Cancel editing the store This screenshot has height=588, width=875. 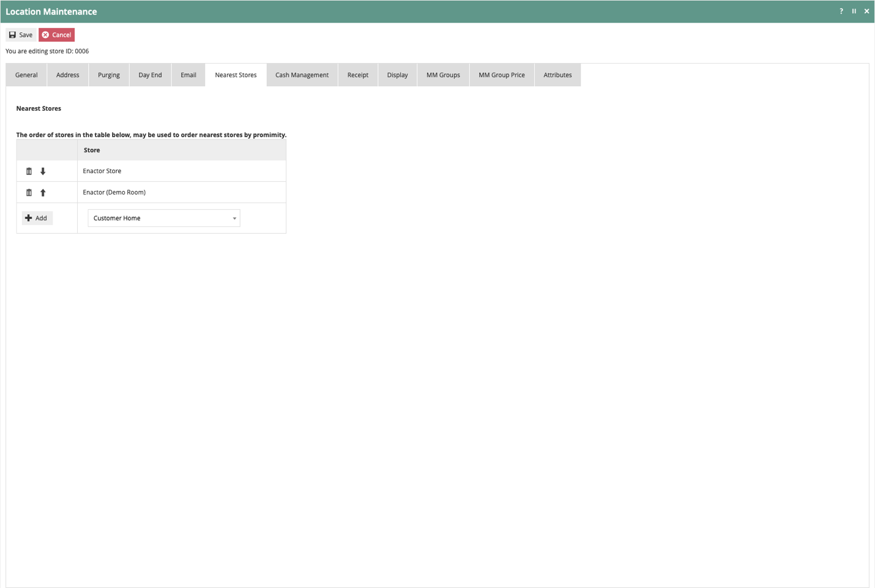[x=56, y=35]
